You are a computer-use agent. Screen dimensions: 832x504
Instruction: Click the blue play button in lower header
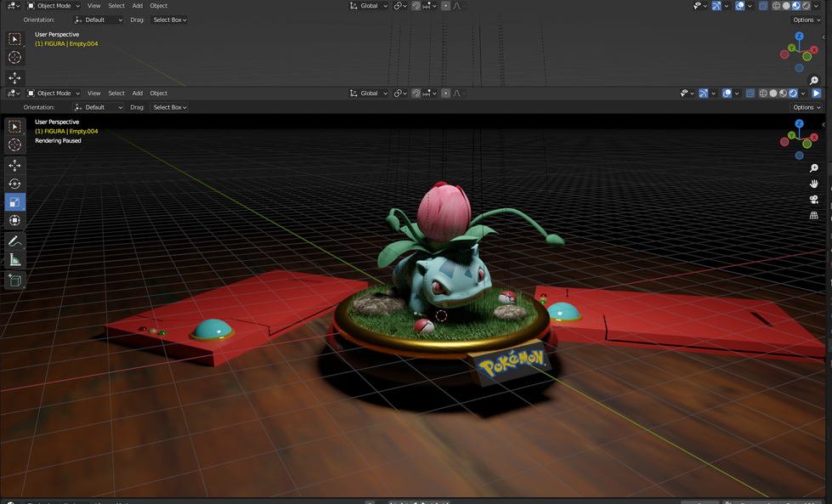816,93
